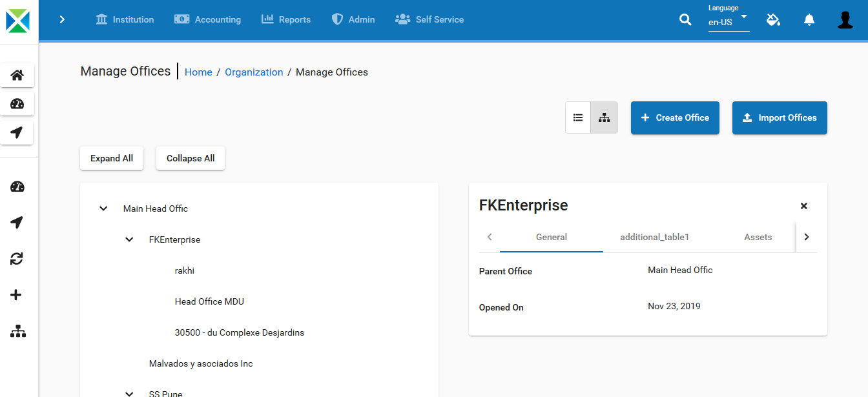
Task: Open the search icon in top bar
Action: pos(685,20)
